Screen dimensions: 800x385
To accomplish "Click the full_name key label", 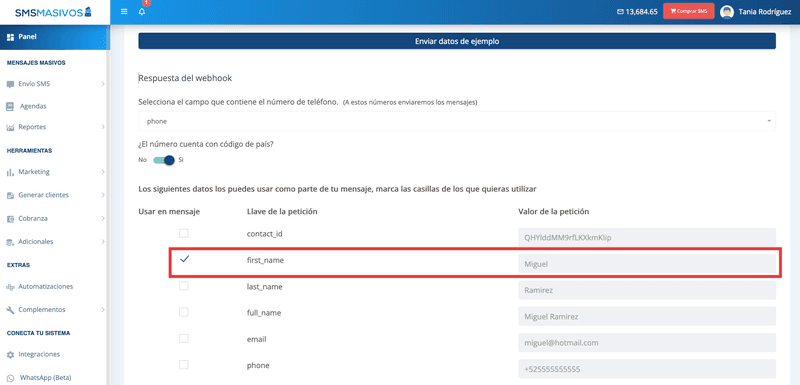I will [264, 313].
